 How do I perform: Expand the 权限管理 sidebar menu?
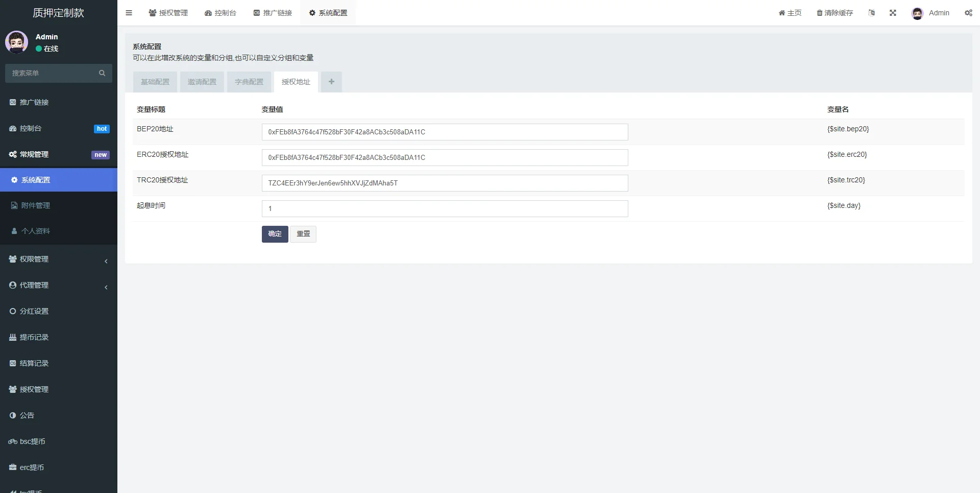tap(58, 259)
